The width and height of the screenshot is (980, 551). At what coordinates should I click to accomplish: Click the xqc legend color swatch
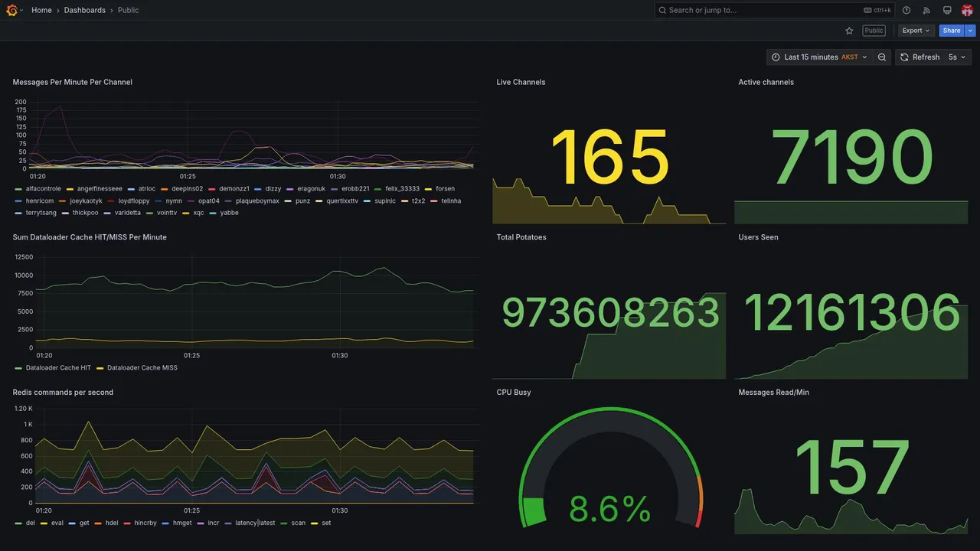point(186,213)
